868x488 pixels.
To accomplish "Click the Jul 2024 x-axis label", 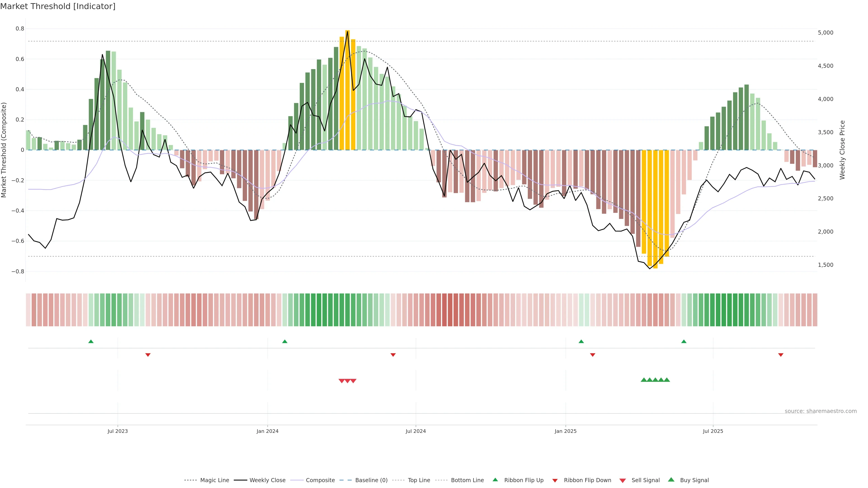I will click(415, 431).
